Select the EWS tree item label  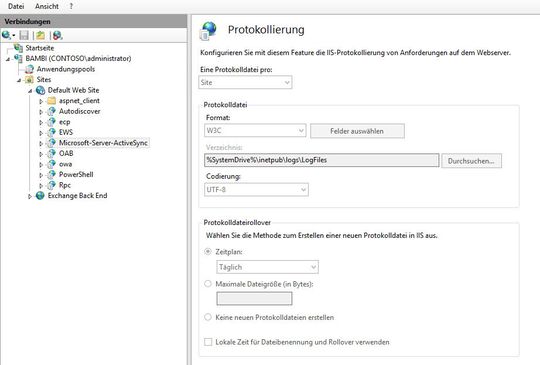click(66, 132)
